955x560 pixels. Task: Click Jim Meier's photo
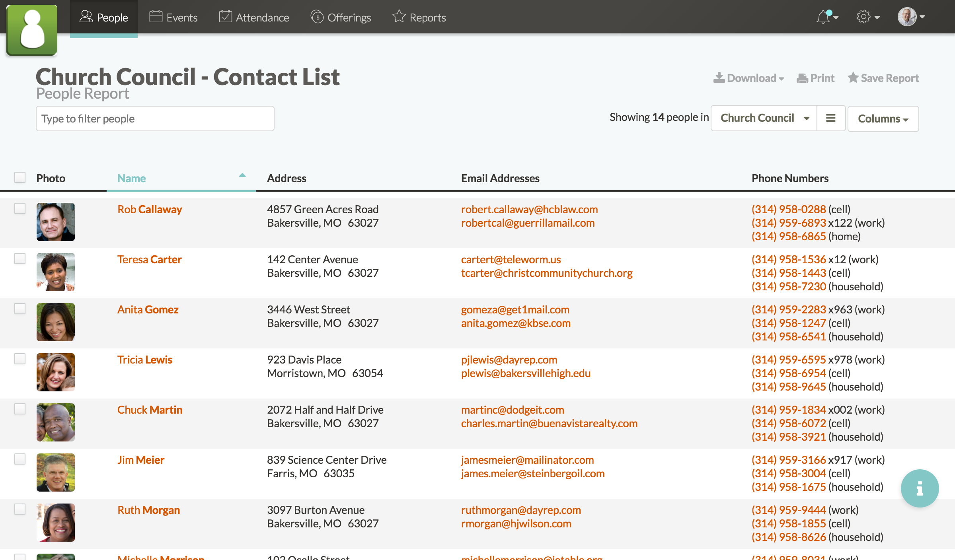pos(56,472)
